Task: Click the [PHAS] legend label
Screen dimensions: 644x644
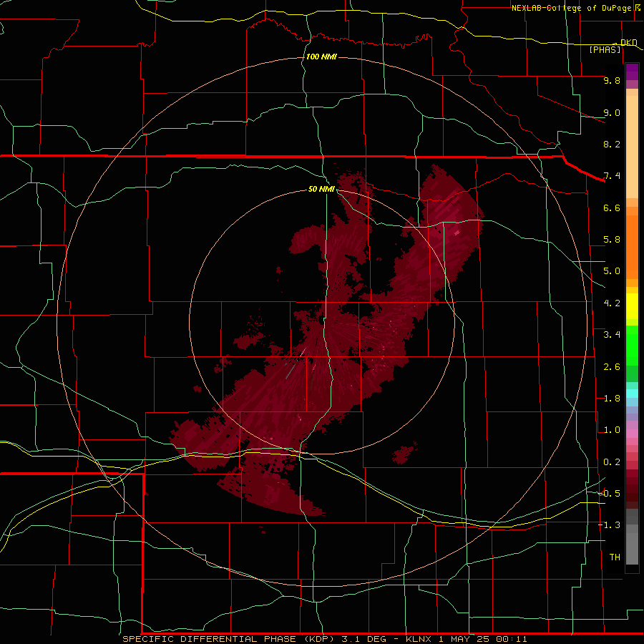Action: pos(605,49)
